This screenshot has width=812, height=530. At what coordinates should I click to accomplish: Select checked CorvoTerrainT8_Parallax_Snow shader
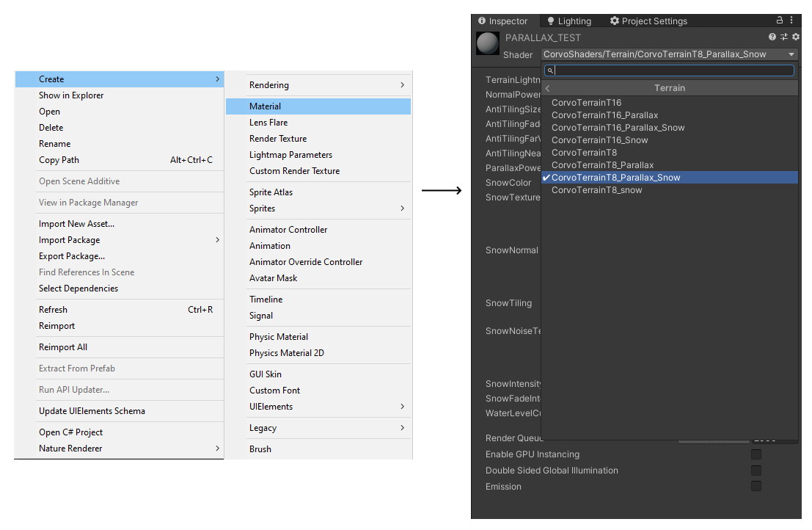pyautogui.click(x=669, y=177)
